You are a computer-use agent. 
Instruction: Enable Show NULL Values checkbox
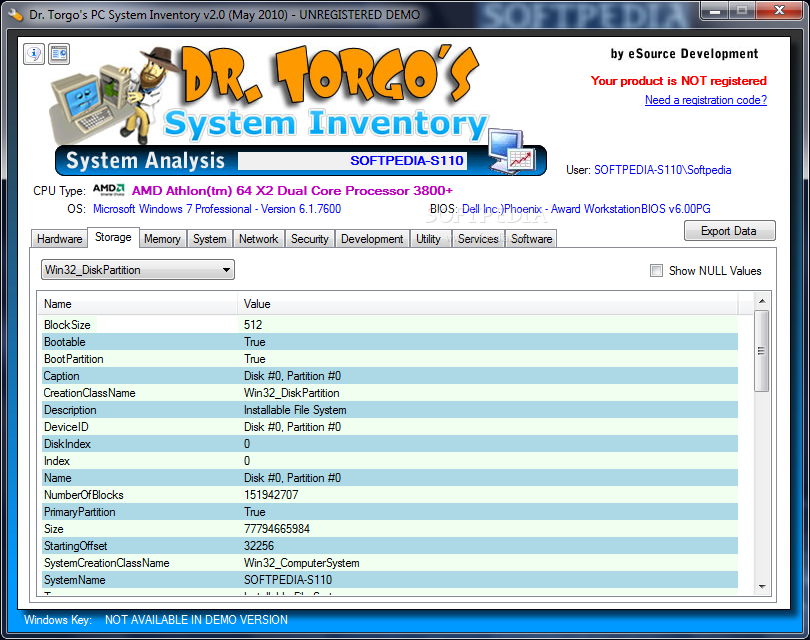pyautogui.click(x=656, y=271)
